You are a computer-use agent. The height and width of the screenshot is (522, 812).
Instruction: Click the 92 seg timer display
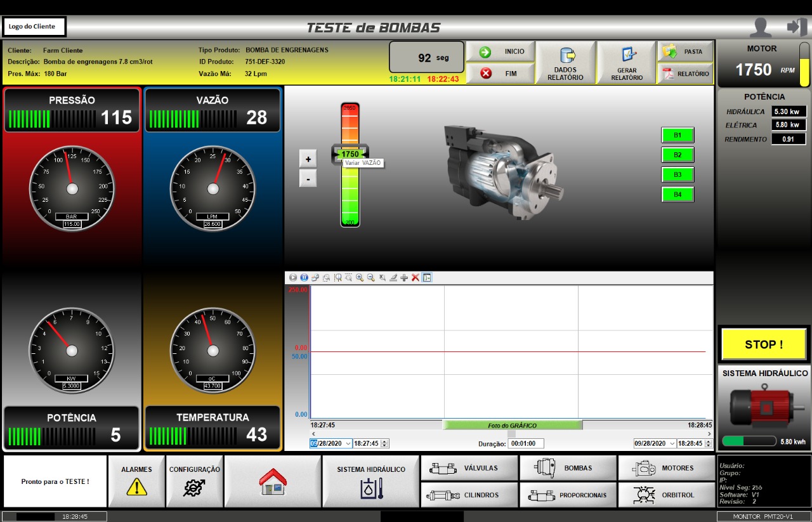(428, 57)
